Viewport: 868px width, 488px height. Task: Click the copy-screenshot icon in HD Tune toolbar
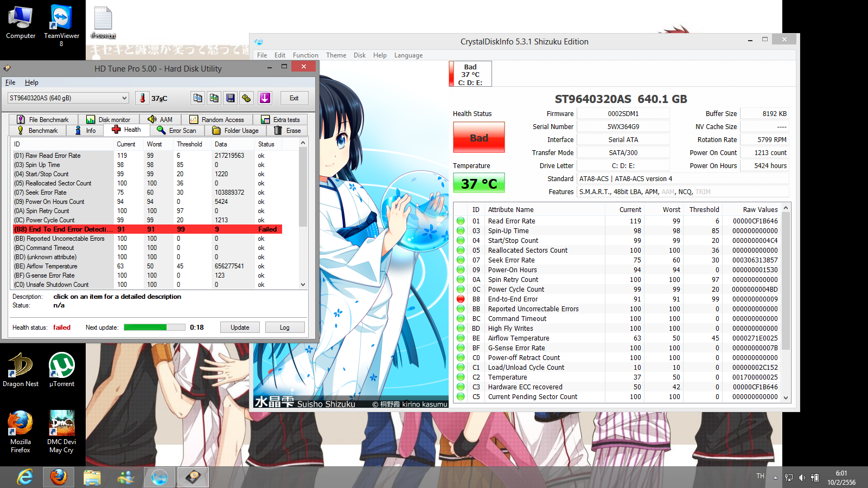point(214,98)
